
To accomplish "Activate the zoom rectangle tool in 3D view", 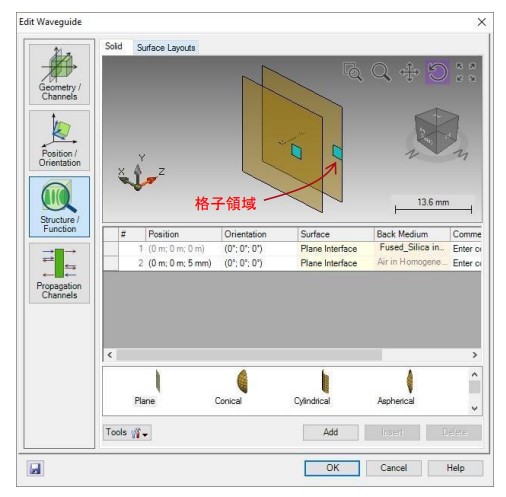I will (x=353, y=72).
